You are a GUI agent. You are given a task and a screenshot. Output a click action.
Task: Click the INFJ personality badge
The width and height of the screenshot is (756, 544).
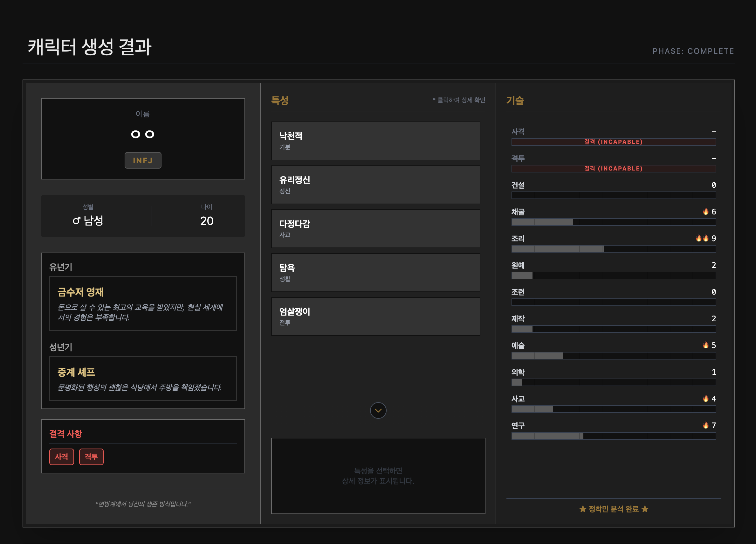pyautogui.click(x=143, y=160)
